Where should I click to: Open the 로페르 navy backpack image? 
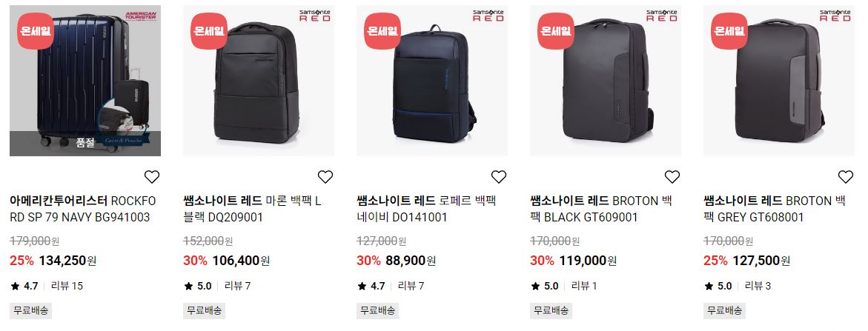pyautogui.click(x=432, y=81)
